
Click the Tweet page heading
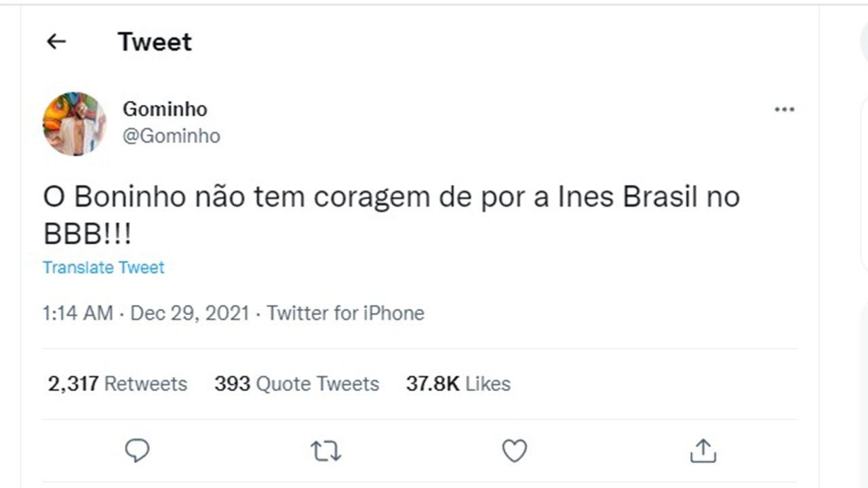155,42
